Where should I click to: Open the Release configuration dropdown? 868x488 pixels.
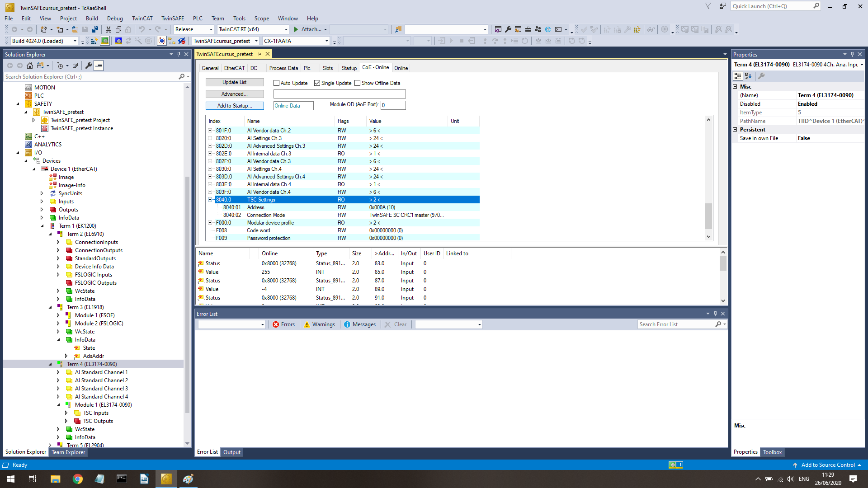point(211,29)
